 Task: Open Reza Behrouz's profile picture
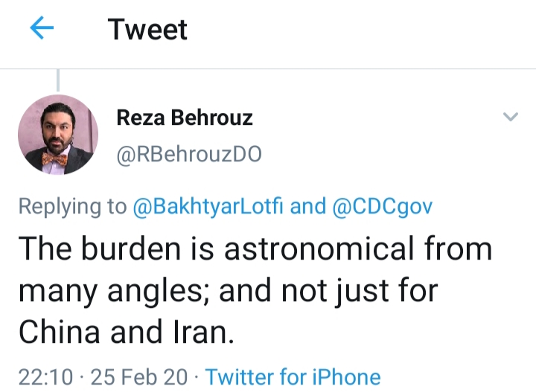[x=58, y=135]
